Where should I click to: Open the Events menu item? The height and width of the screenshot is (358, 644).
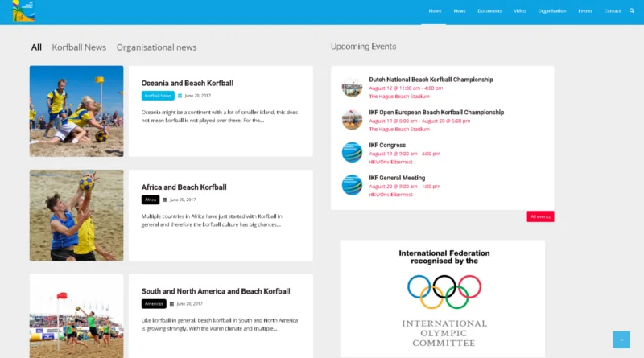click(x=585, y=11)
